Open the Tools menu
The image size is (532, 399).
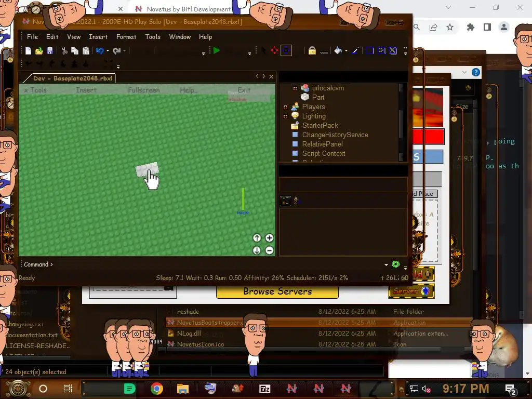(153, 37)
